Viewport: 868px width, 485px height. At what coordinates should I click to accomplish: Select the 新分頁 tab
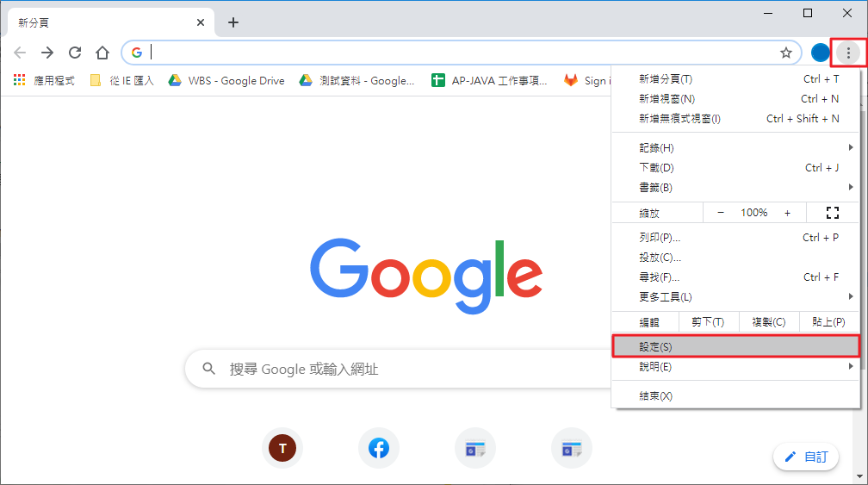pyautogui.click(x=111, y=22)
